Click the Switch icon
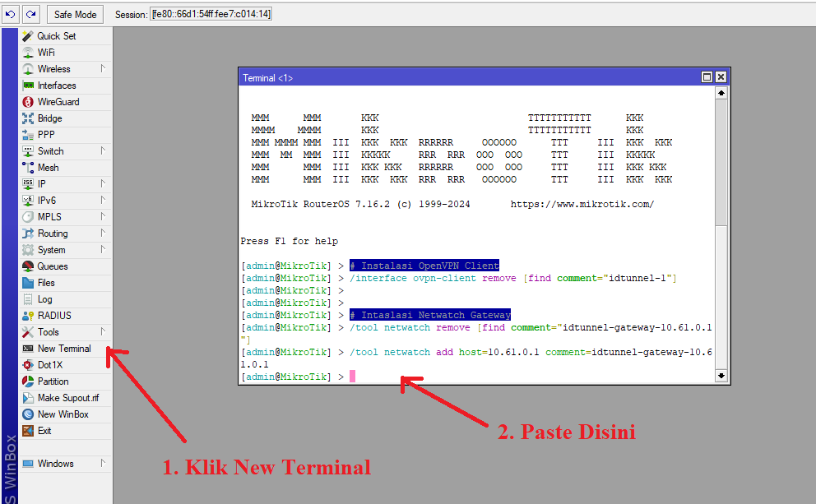816x504 pixels. 28,151
